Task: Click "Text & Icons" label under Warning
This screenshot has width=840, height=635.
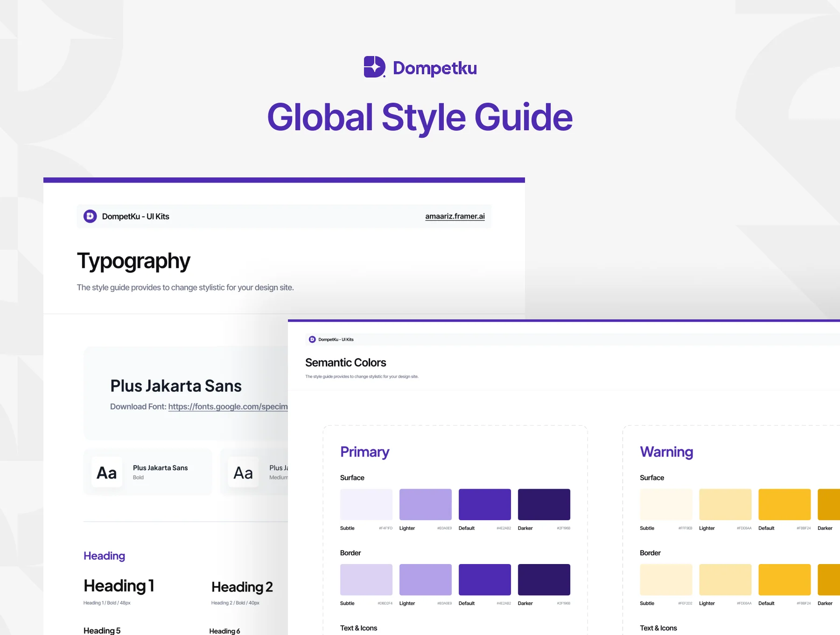Action: (658, 628)
